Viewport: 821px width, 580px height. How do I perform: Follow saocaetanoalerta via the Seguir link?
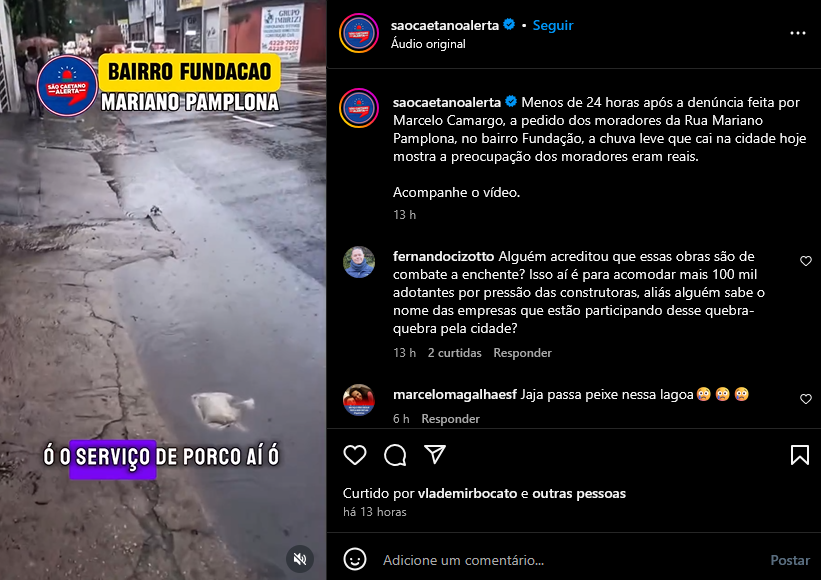coord(552,25)
